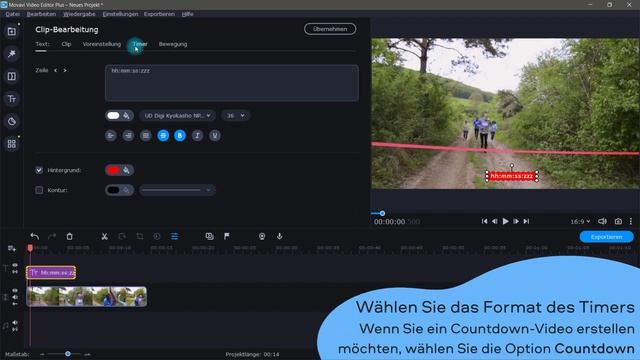Open the Bearbeiten menu
640x360 pixels.
click(41, 14)
